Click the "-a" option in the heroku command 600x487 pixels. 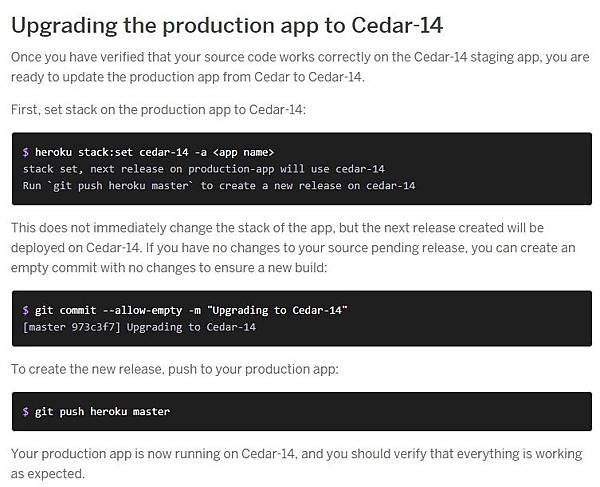pos(200,152)
